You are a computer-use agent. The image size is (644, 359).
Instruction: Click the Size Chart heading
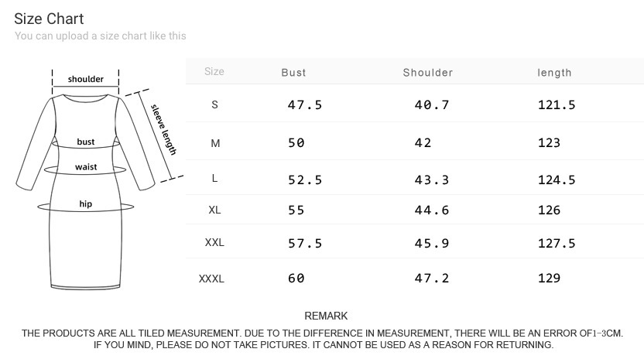tap(49, 19)
